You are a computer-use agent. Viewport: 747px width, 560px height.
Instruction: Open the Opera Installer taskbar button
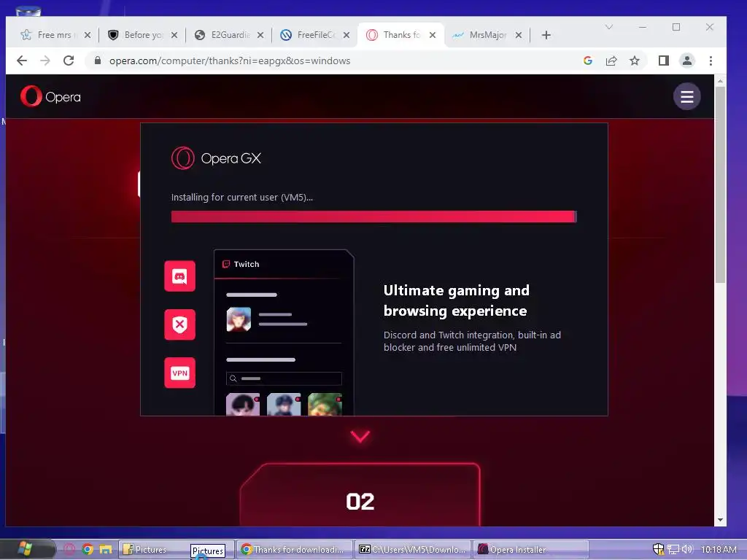pyautogui.click(x=531, y=550)
